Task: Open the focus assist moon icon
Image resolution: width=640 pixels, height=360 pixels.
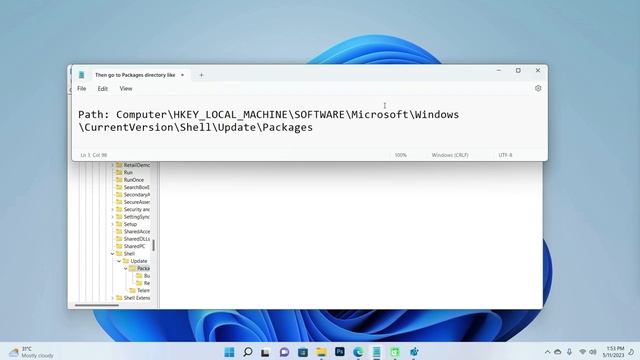Action: pos(631,352)
